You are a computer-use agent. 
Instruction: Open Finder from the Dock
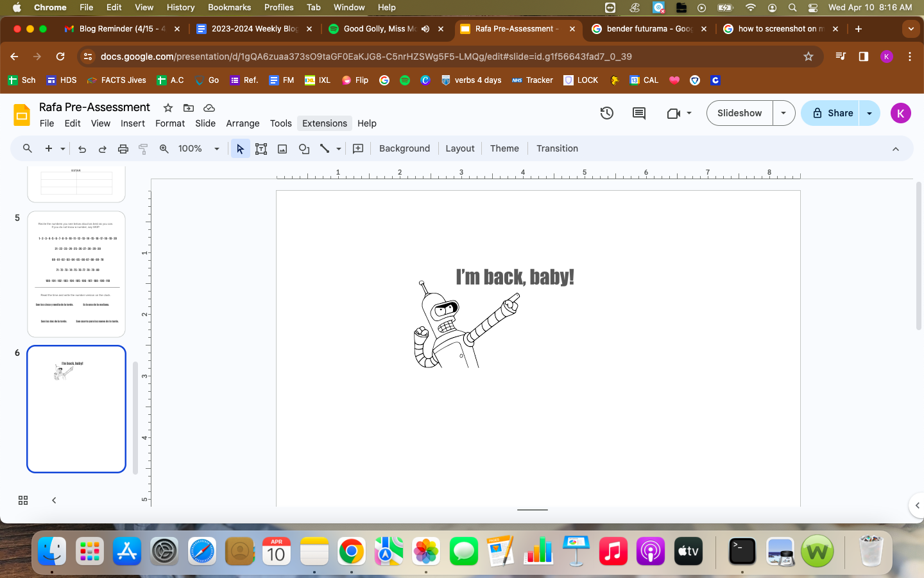pyautogui.click(x=52, y=551)
